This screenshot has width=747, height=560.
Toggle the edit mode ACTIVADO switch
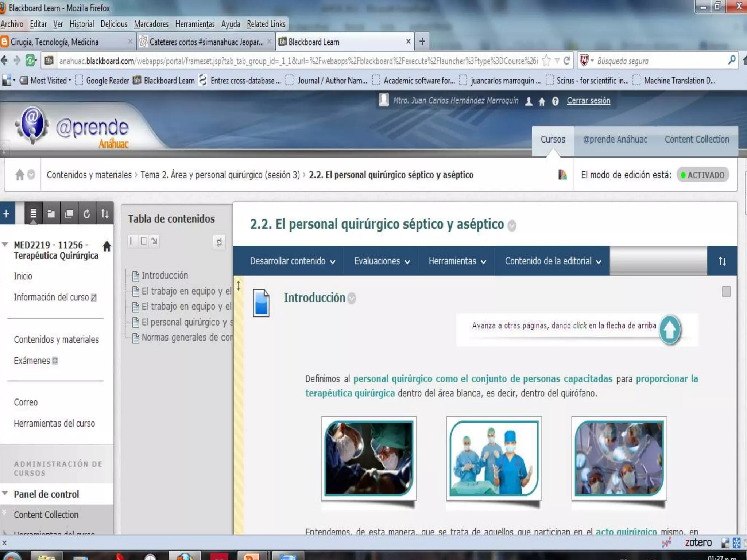(x=703, y=175)
